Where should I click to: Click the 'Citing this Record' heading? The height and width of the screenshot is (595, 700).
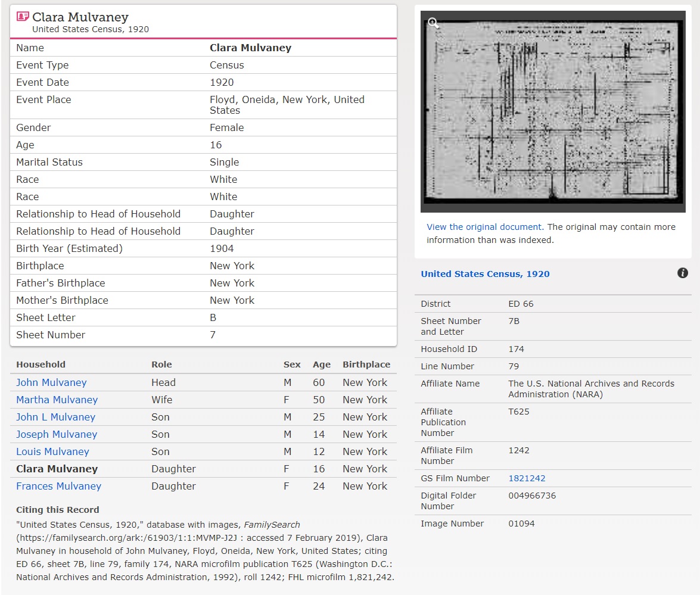(x=58, y=510)
